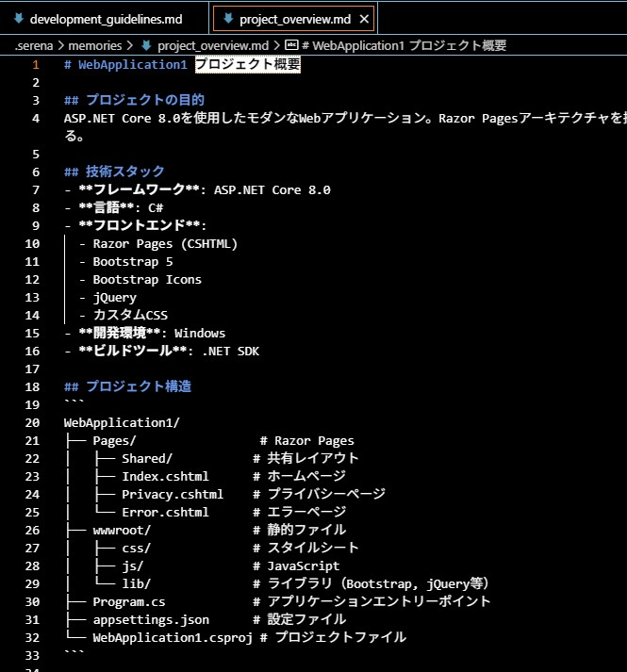The width and height of the screenshot is (627, 672).
Task: Click '.NET SDK' on line 16
Action: pos(231,352)
